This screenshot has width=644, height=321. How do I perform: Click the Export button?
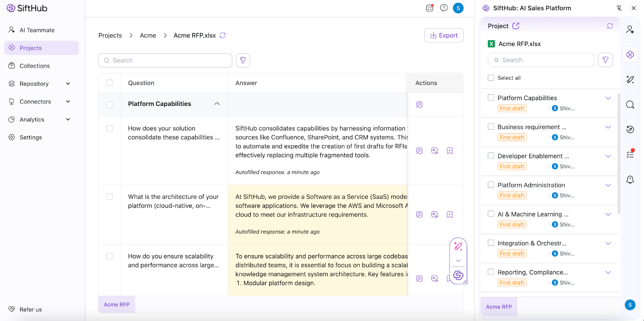click(x=444, y=35)
